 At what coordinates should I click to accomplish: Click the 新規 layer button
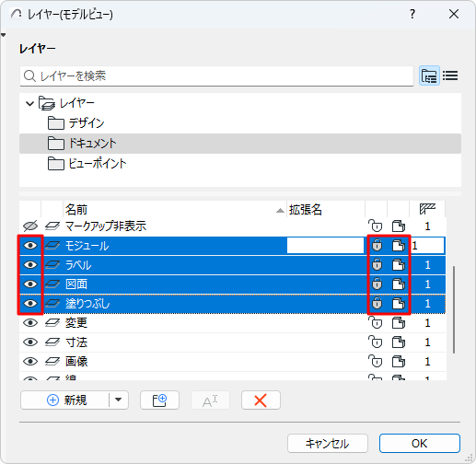(65, 400)
